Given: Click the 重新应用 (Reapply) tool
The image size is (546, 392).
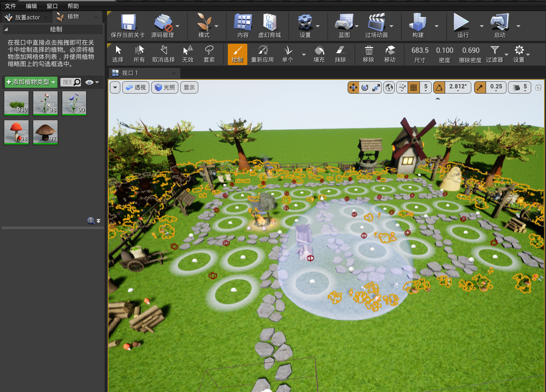Looking at the screenshot, I should (263, 54).
